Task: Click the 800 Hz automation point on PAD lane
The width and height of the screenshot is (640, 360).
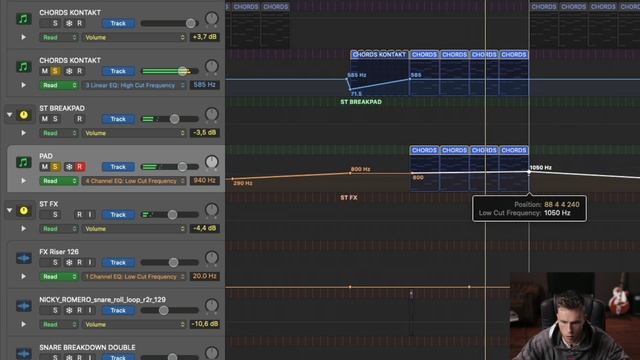Action: coord(350,173)
